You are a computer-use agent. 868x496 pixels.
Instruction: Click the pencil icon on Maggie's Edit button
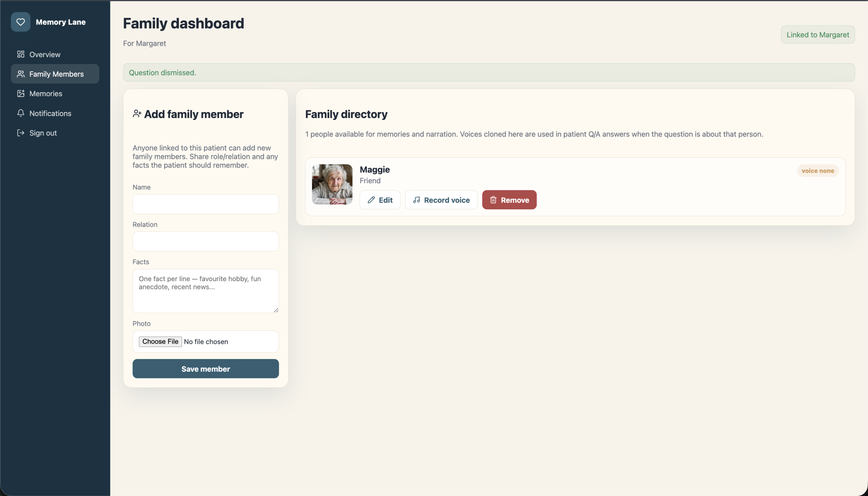coord(371,200)
